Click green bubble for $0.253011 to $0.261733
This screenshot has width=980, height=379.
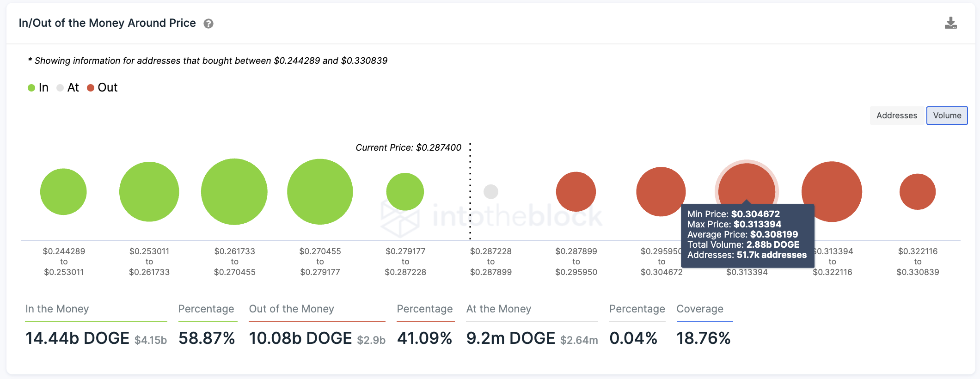[149, 192]
